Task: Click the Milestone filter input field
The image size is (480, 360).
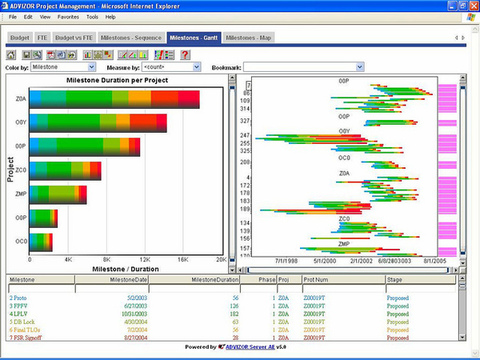Action: [x=41, y=289]
